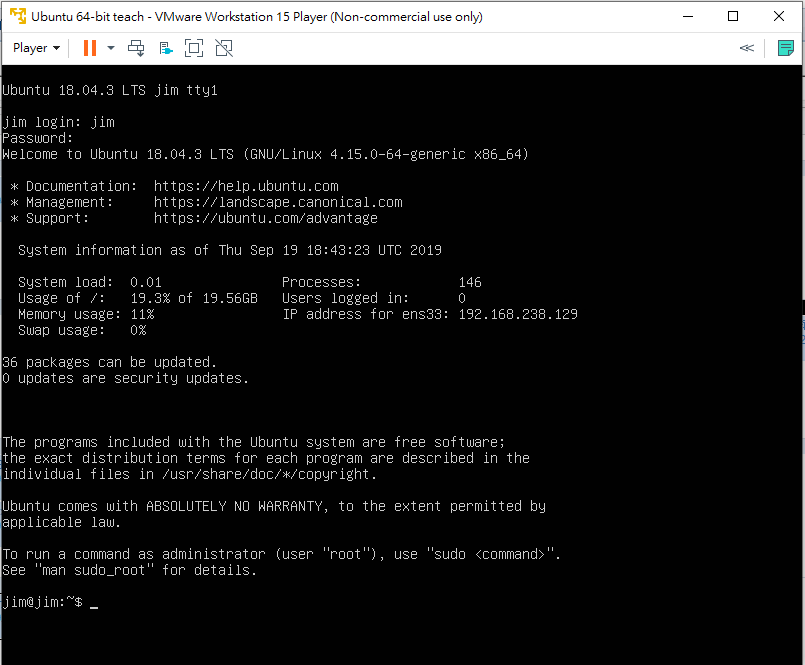
Task: Toggle Unity mode icon
Action: coord(224,48)
